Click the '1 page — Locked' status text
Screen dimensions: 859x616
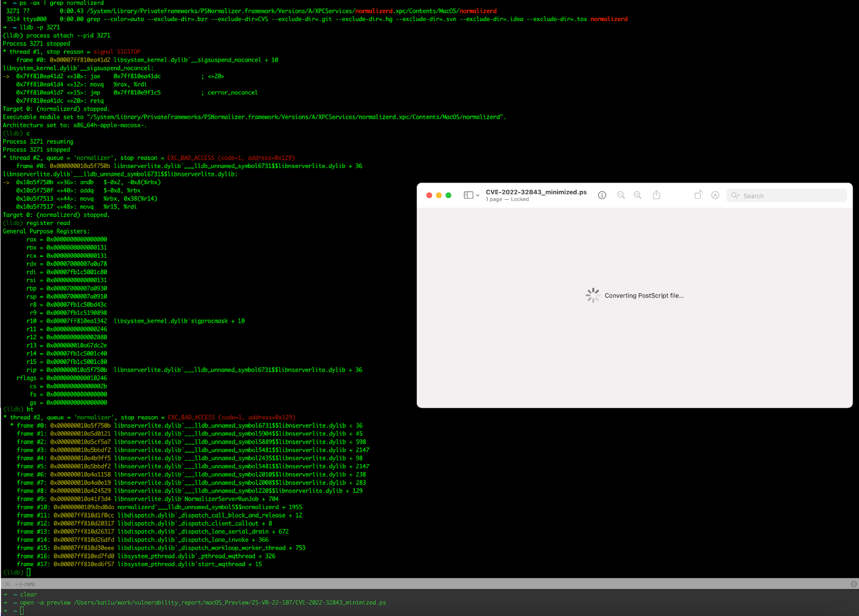tap(507, 199)
